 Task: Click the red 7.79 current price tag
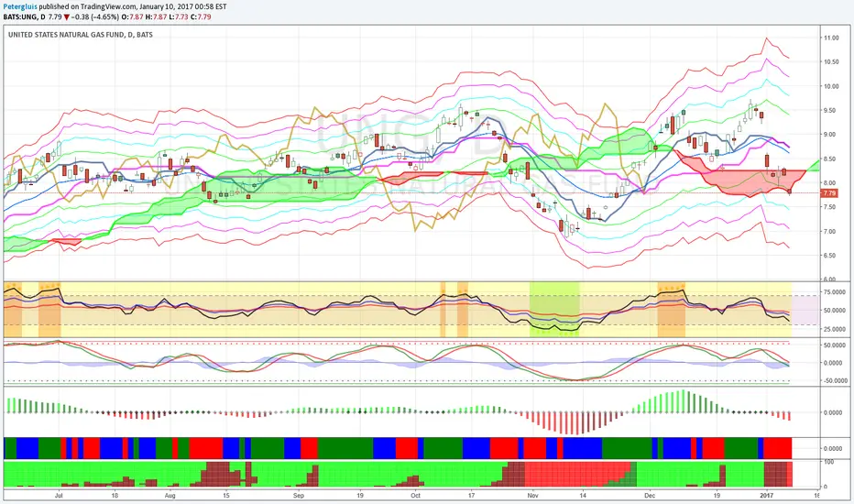[829, 193]
